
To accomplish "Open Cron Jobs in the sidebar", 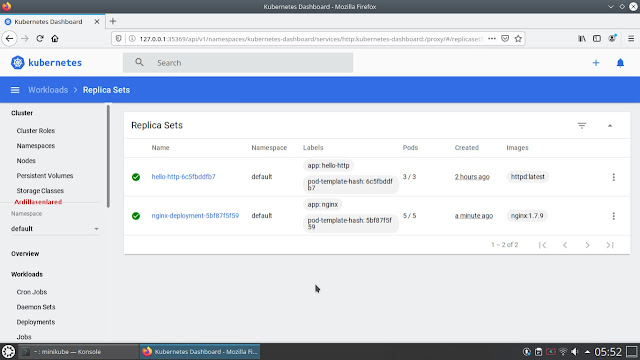I will 32,292.
